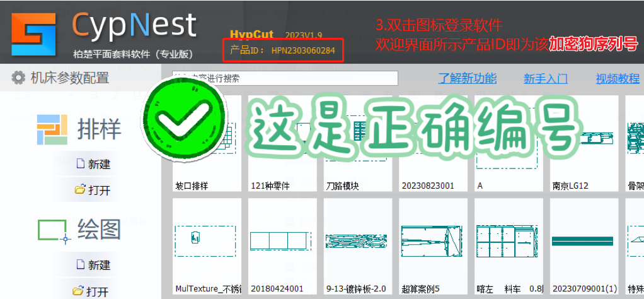Open the 超算案例5 recent file thumbnail
644x299 pixels.
(434, 247)
